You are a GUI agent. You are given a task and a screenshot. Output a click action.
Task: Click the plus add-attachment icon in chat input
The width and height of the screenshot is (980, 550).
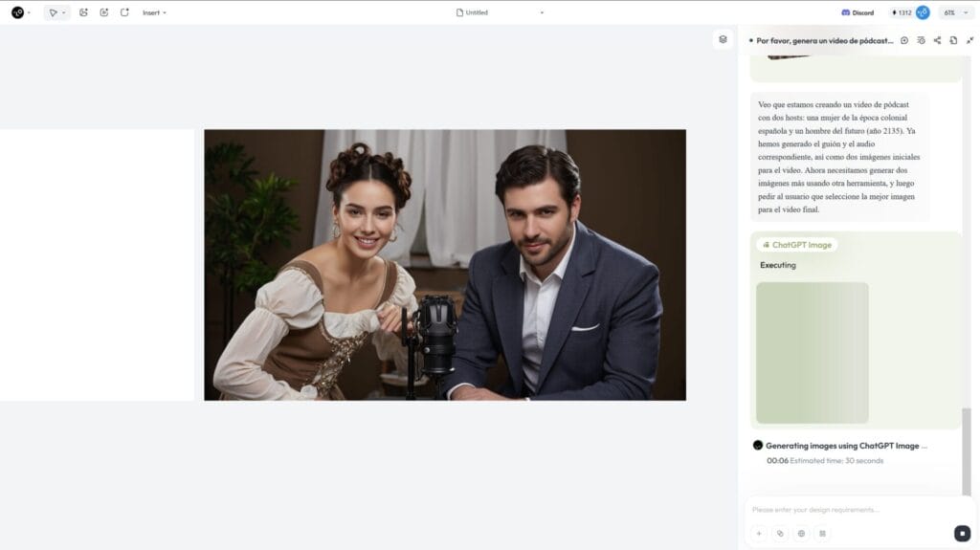(x=759, y=534)
